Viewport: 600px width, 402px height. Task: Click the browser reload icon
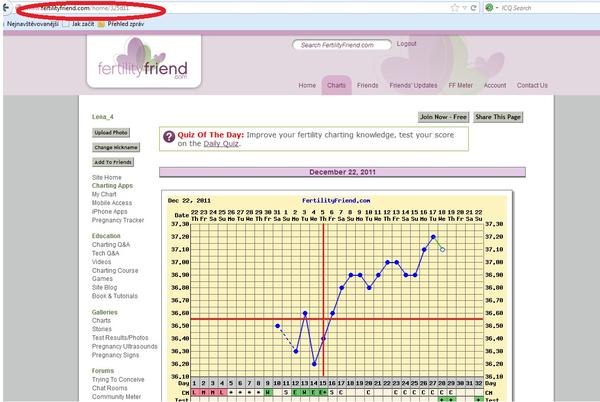[x=475, y=7]
